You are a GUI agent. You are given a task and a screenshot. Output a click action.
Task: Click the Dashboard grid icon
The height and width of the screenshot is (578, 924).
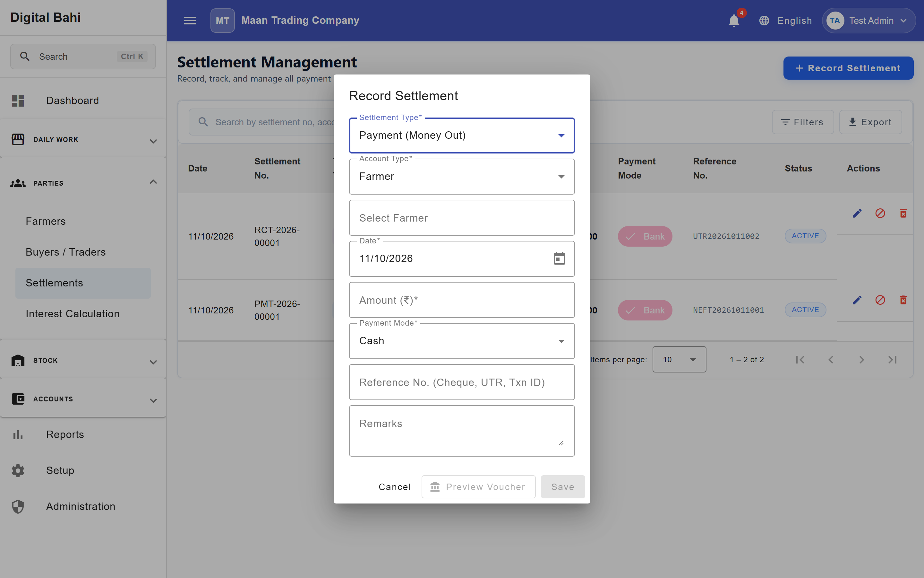[x=18, y=101]
